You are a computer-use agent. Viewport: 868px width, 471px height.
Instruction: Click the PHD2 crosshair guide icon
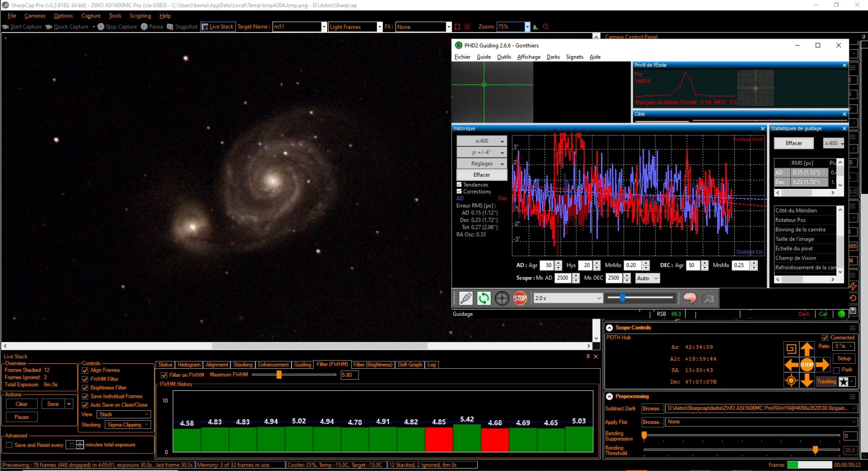pyautogui.click(x=502, y=299)
